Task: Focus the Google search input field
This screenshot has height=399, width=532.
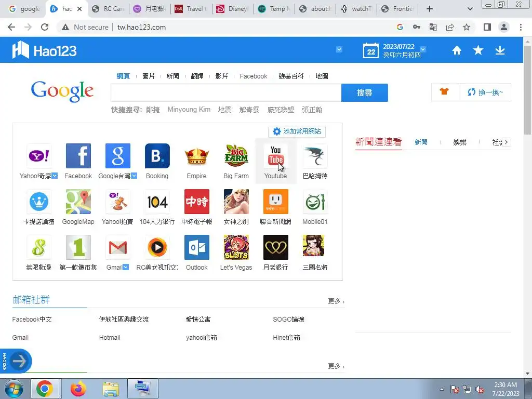Action: (226, 92)
